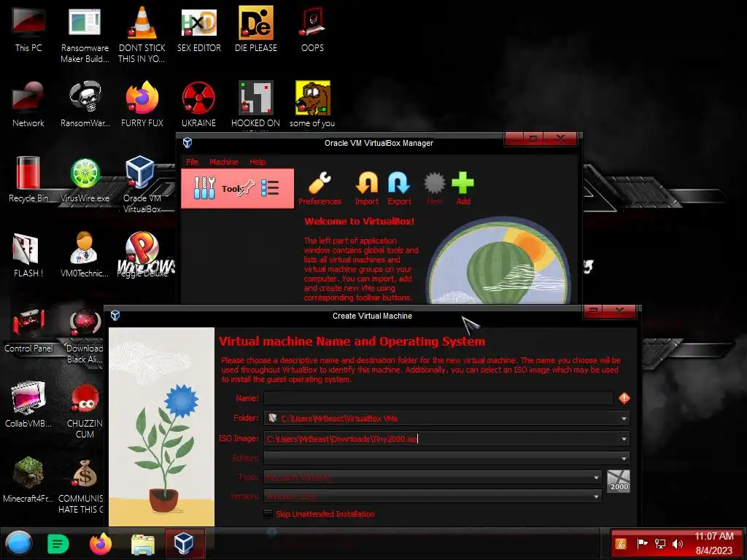Open the Ransomware Maker Build... desktop icon
Screen dimensions: 747x560
pyautogui.click(x=85, y=35)
